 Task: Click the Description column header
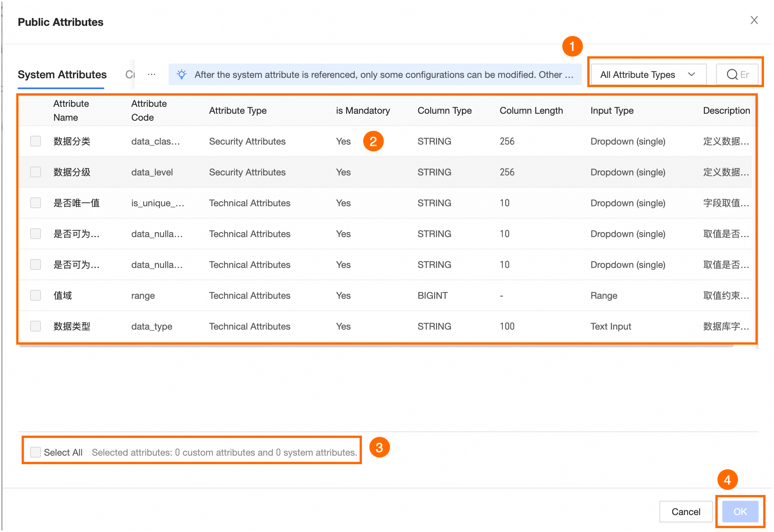tap(726, 111)
